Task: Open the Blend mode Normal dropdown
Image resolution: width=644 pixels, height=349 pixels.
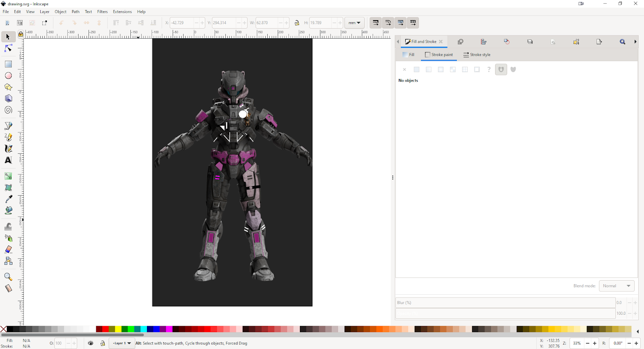Action: click(x=616, y=286)
